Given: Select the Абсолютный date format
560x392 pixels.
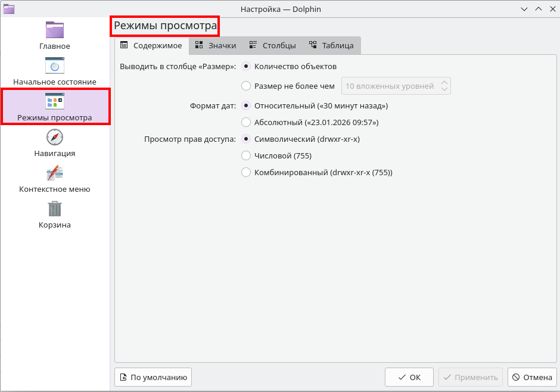Looking at the screenshot, I should pos(246,123).
